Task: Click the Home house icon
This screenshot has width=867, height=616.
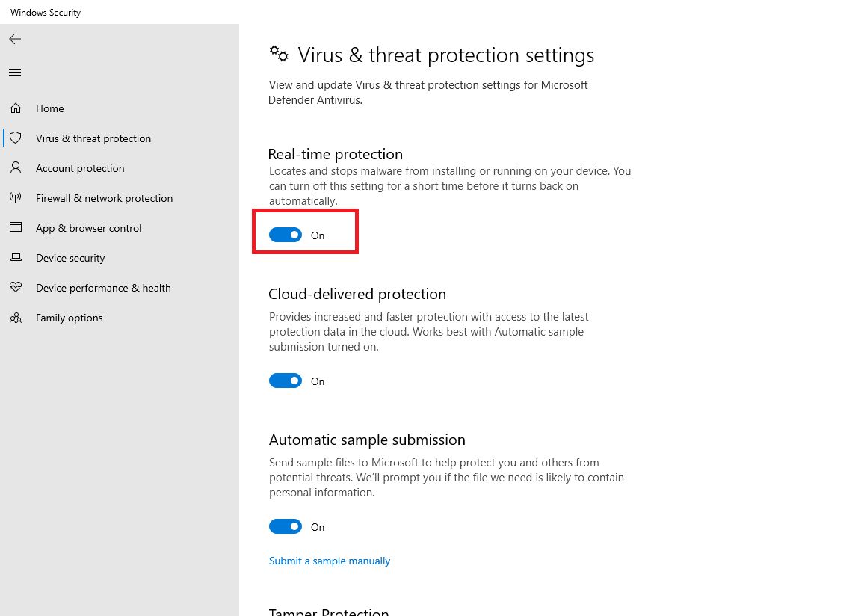Action: coord(16,108)
